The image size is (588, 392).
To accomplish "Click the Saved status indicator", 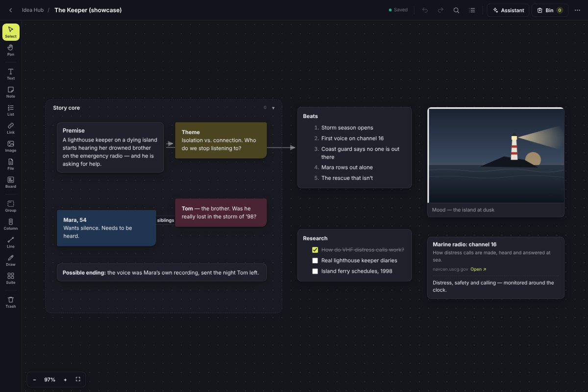I will pyautogui.click(x=398, y=10).
